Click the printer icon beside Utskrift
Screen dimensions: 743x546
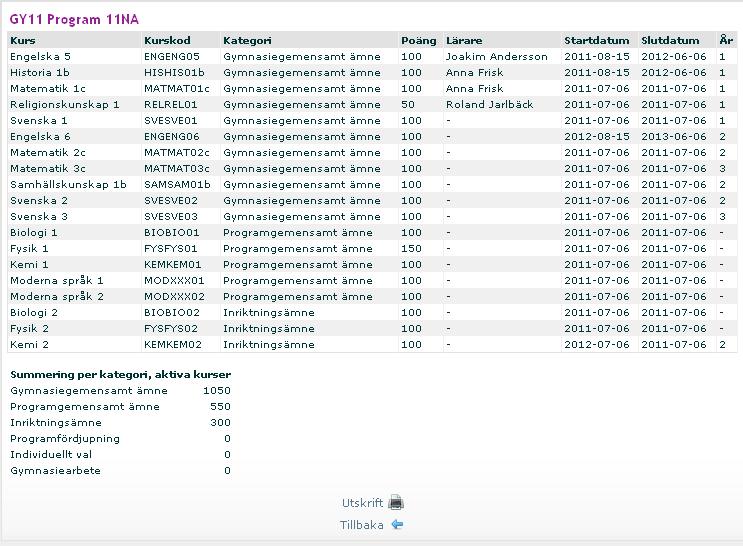click(396, 502)
